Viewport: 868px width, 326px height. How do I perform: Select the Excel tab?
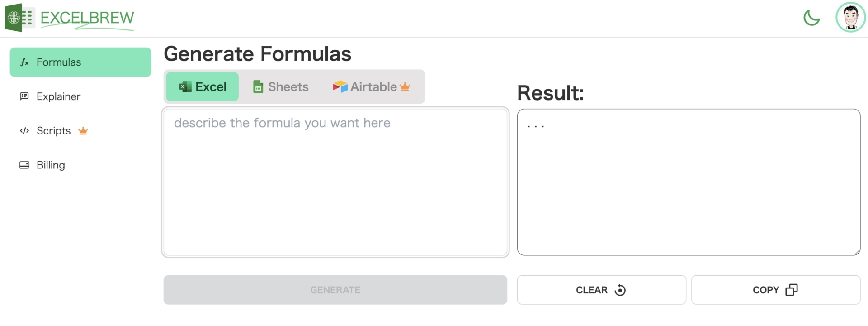[x=203, y=86]
